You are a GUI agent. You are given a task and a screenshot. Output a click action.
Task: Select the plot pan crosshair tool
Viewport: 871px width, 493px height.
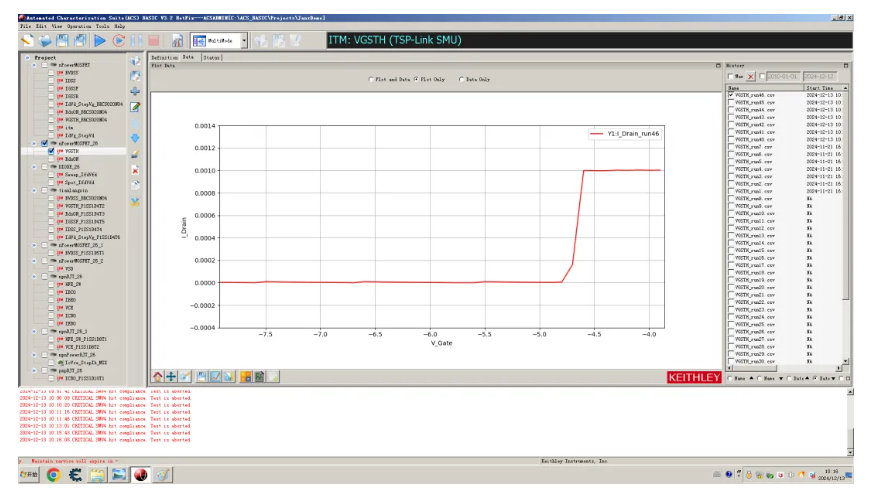tap(171, 376)
